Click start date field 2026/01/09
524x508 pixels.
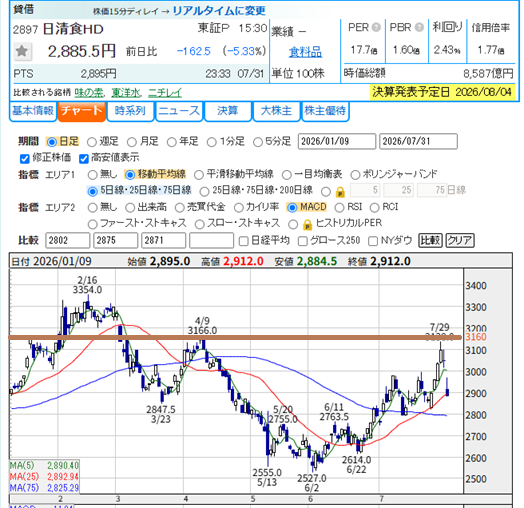[x=337, y=141]
